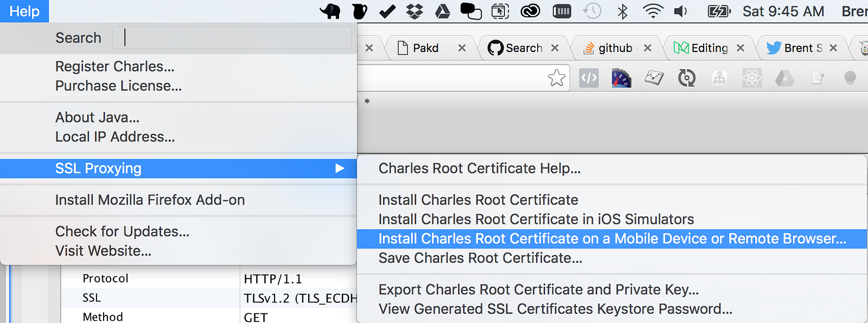868x323 pixels.
Task: Close the Editing tab
Action: (x=741, y=48)
